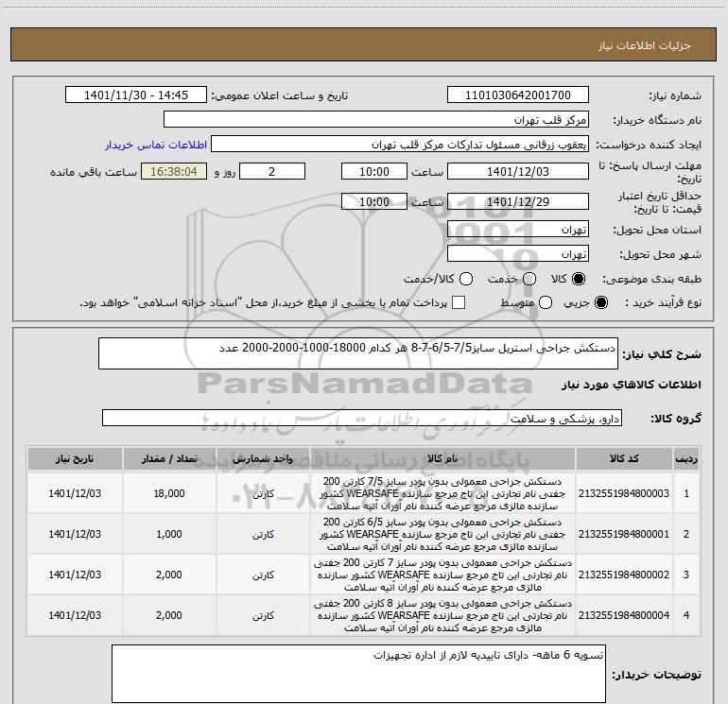Click the تاریخ نیاز column header
The height and width of the screenshot is (704, 728).
pos(75,458)
